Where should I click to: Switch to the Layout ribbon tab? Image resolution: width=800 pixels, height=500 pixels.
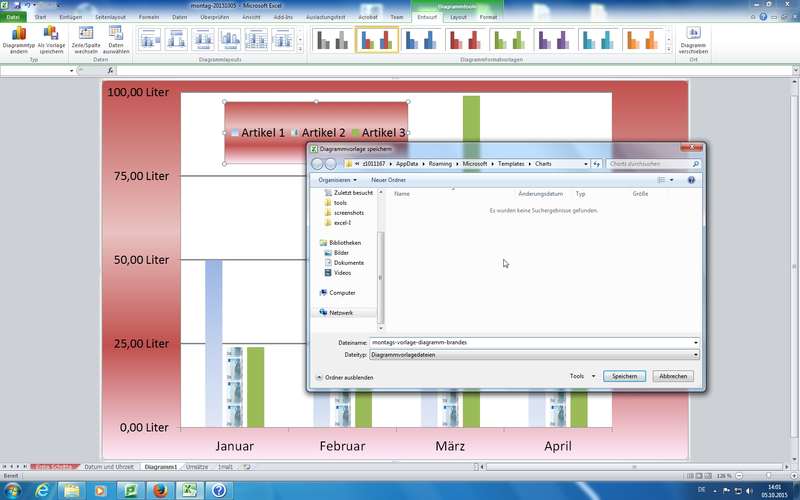(x=458, y=17)
